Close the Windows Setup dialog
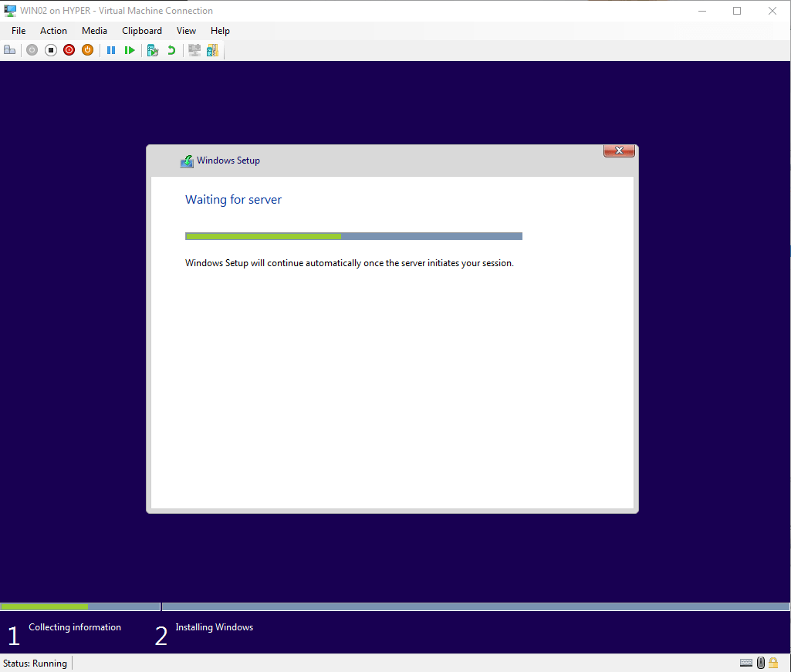This screenshot has width=791, height=672. tap(619, 150)
